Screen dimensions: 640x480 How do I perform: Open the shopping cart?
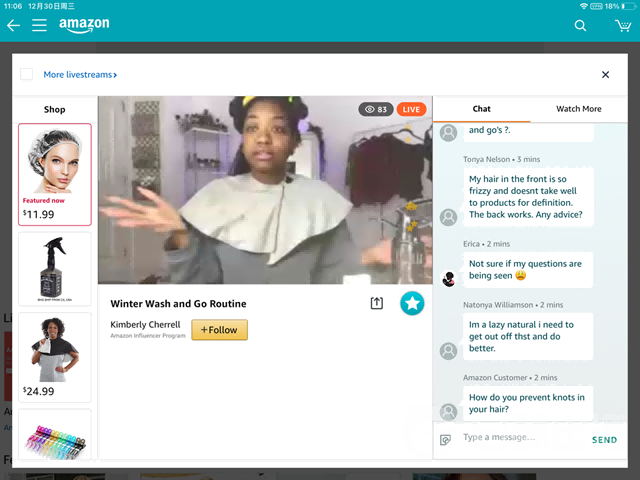click(623, 26)
